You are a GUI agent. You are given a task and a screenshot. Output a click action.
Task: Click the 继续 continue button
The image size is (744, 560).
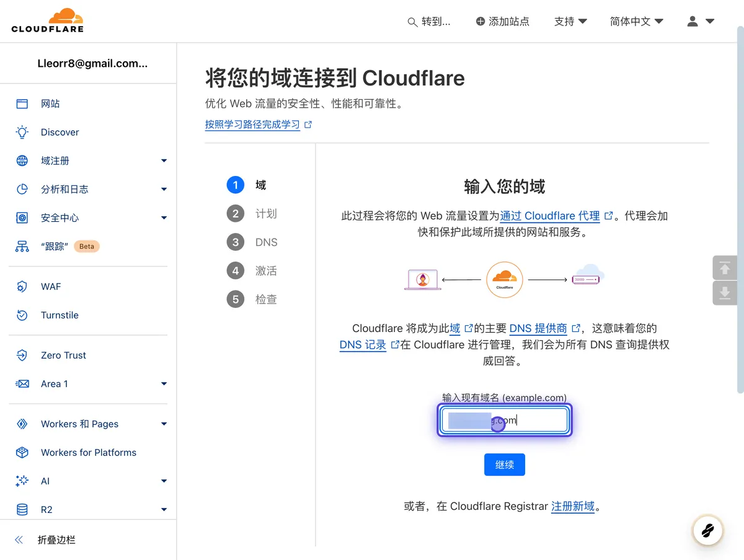click(504, 465)
